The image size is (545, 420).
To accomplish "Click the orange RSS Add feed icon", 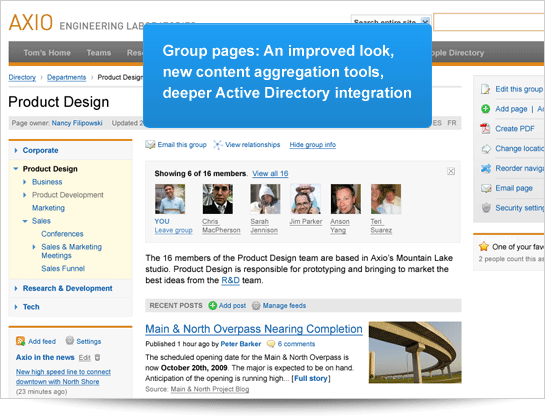I will [21, 341].
